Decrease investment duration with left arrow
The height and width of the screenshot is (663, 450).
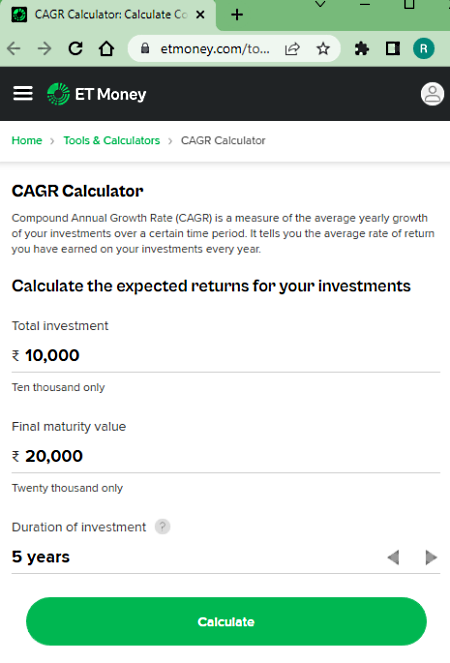pyautogui.click(x=394, y=557)
